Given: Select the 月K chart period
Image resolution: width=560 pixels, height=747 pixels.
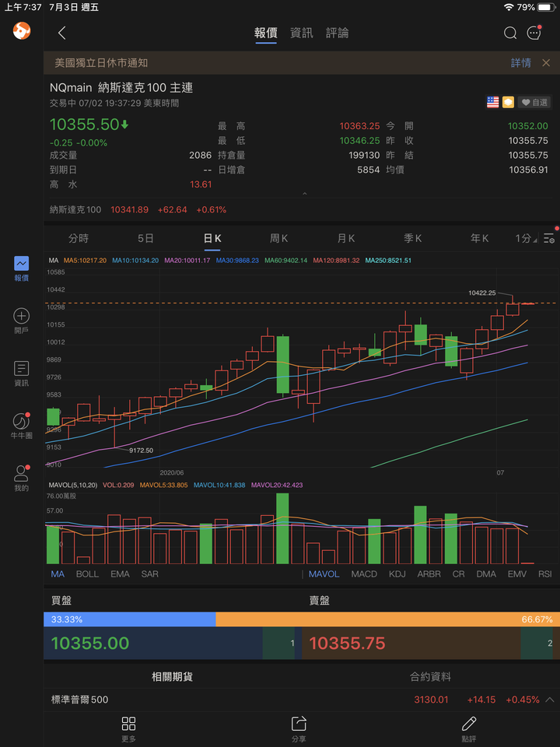Looking at the screenshot, I should 346,238.
